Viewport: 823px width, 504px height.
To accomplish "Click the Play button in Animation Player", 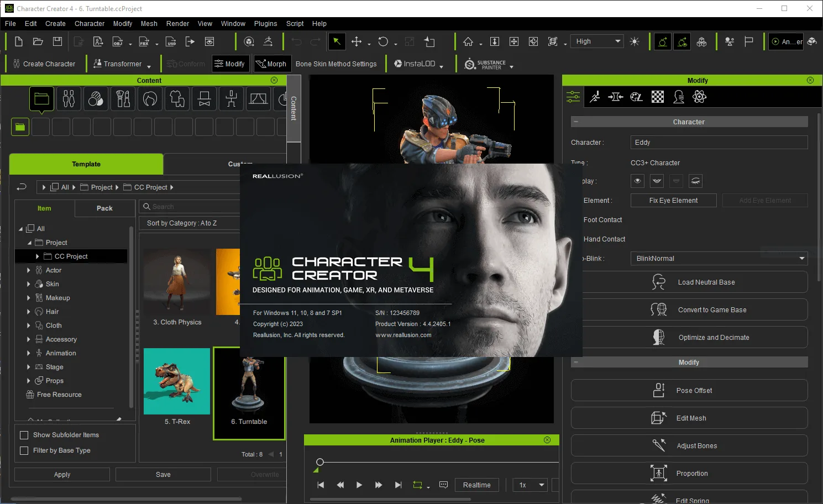I will [x=359, y=485].
